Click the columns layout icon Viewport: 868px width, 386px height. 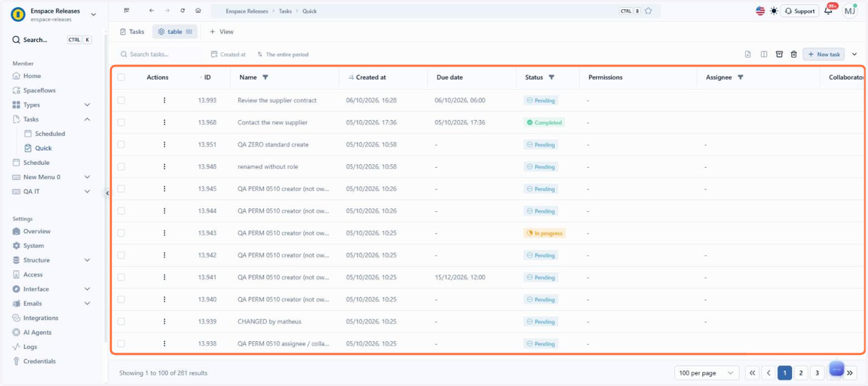pyautogui.click(x=764, y=54)
